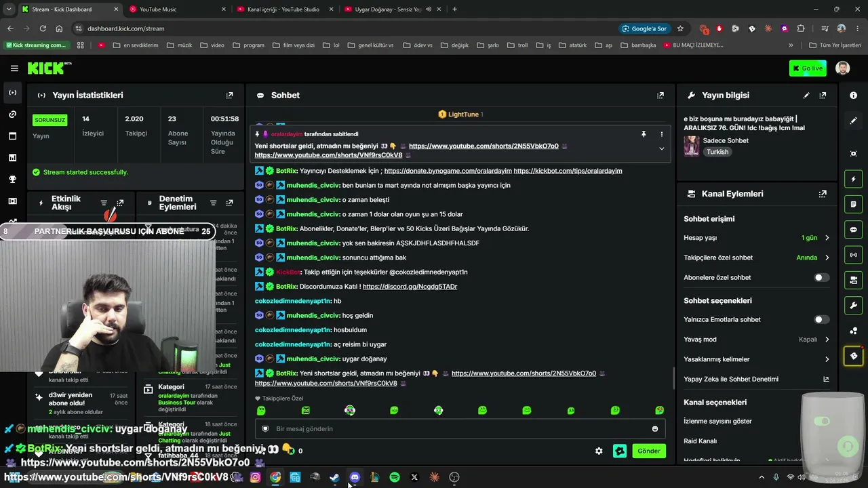The height and width of the screenshot is (488, 868).
Task: Click the lightning activity icon in right rail
Action: [x=854, y=179]
